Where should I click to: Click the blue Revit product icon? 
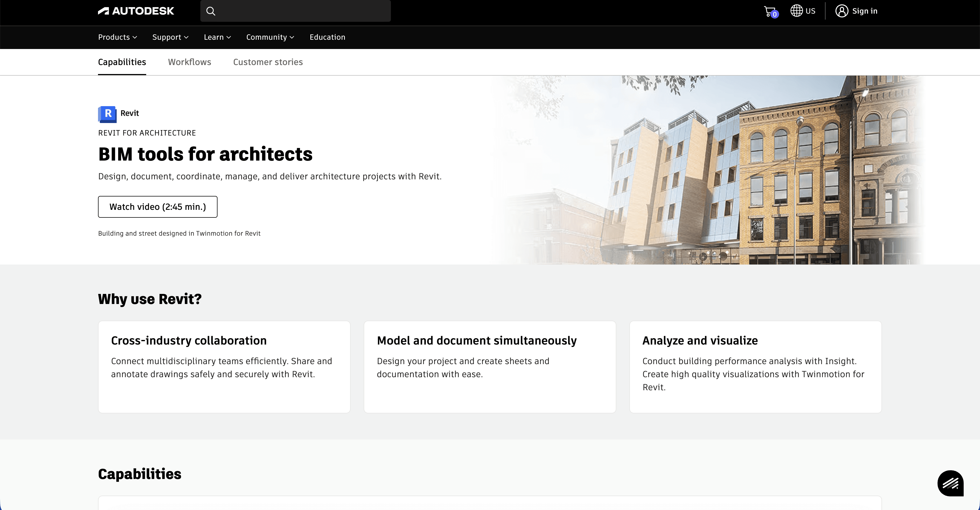click(107, 114)
